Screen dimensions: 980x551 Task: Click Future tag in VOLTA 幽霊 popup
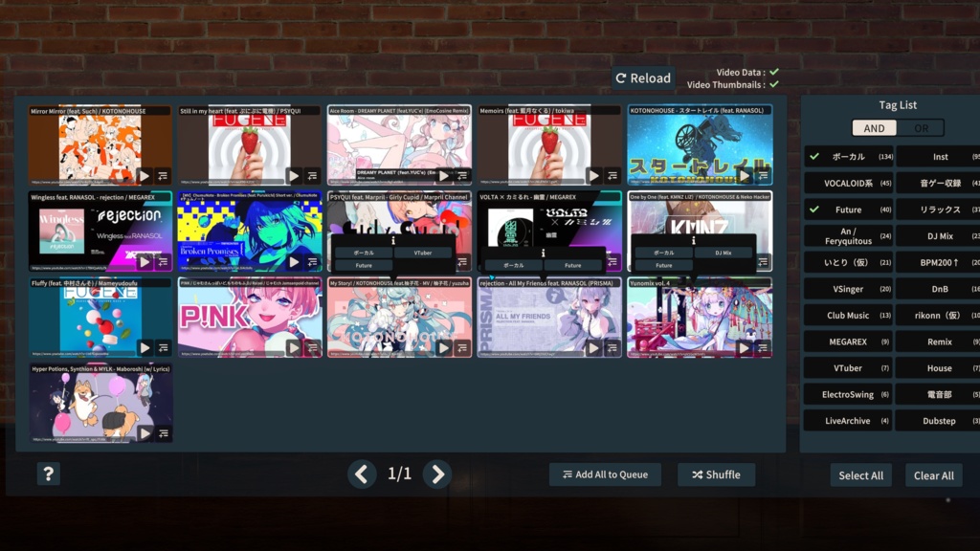[x=572, y=266]
